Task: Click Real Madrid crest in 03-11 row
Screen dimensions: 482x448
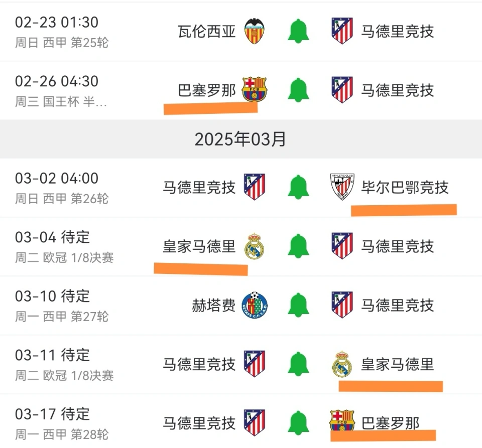Action: 342,364
